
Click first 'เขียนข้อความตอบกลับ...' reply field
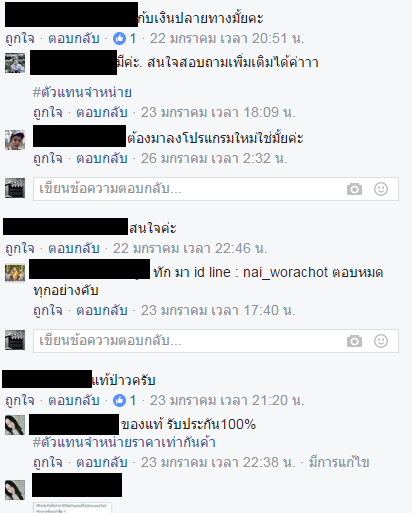216,189
